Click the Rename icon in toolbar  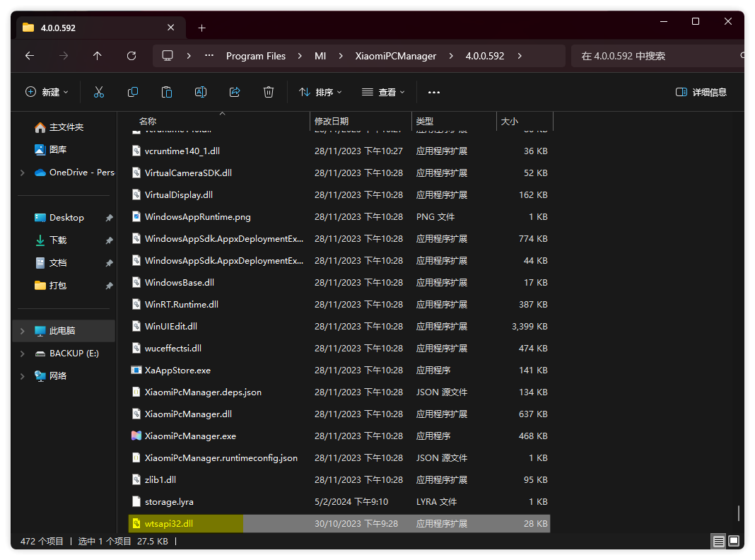[201, 92]
